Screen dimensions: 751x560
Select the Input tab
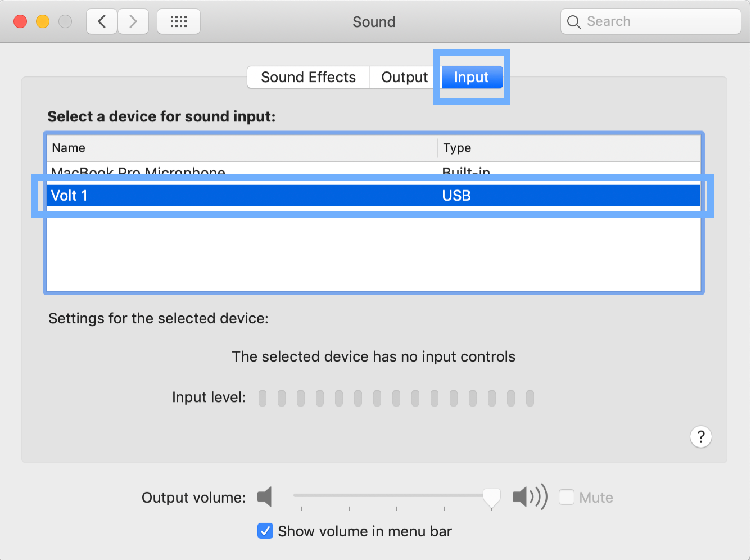tap(471, 77)
